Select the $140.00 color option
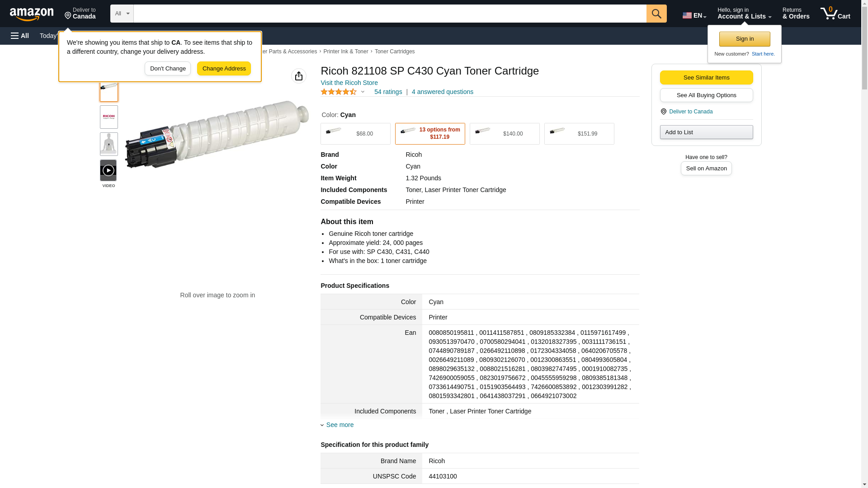Image resolution: width=868 pixels, height=488 pixels. (505, 134)
